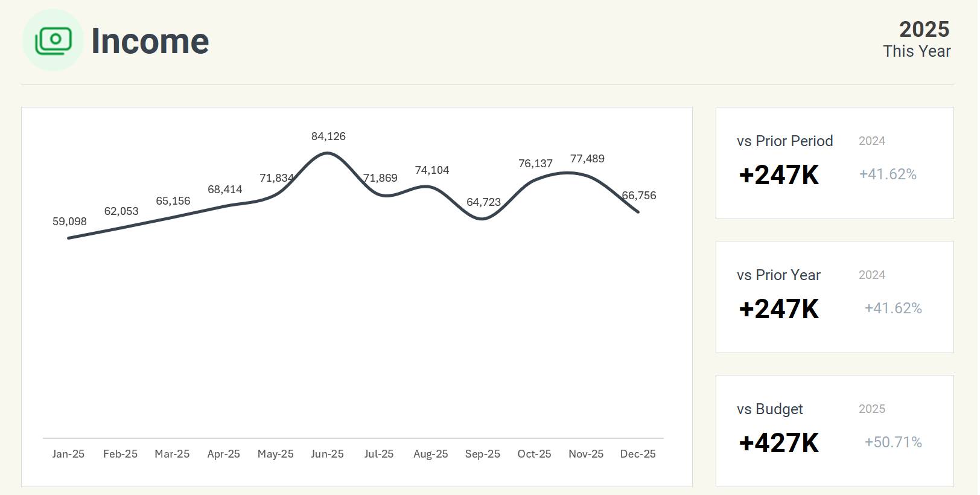
Task: Click the Dec-25 axis label
Action: click(x=638, y=454)
